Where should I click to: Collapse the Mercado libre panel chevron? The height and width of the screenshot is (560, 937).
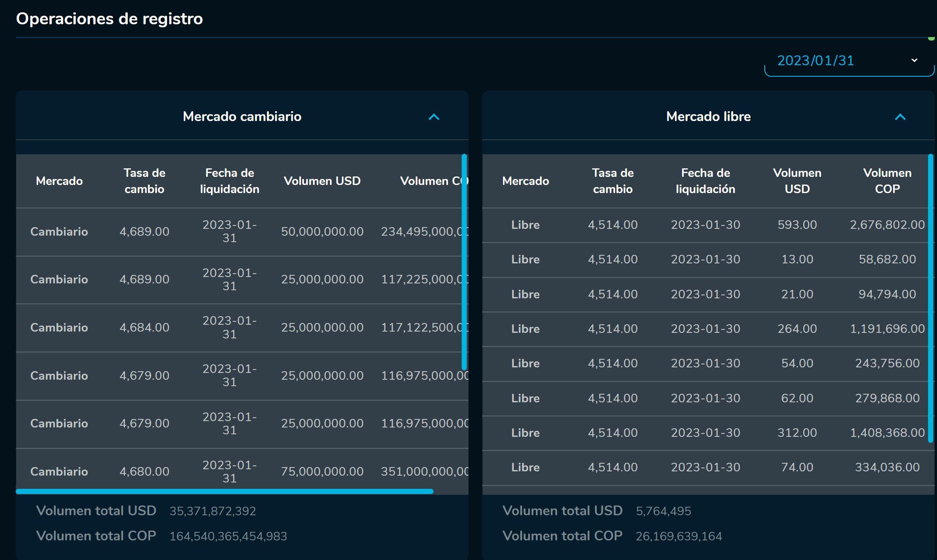900,117
